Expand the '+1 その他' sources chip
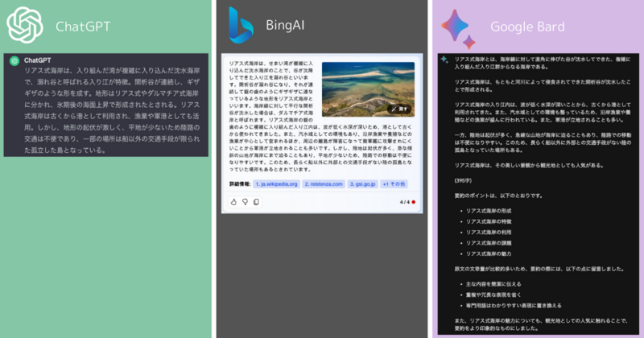The image size is (644, 338). click(x=394, y=184)
